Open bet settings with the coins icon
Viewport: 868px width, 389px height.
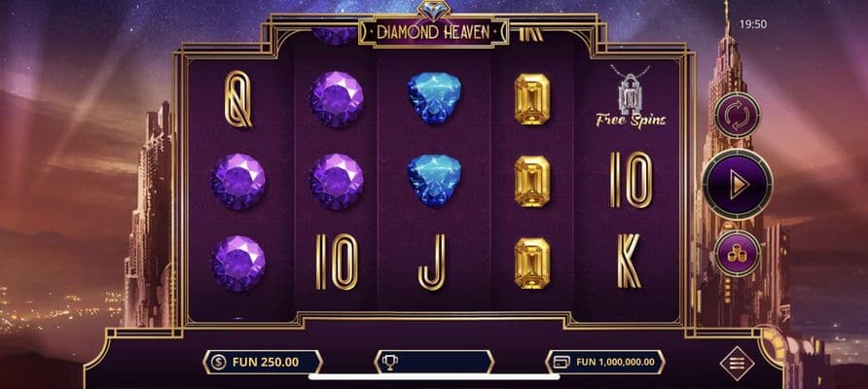[737, 254]
